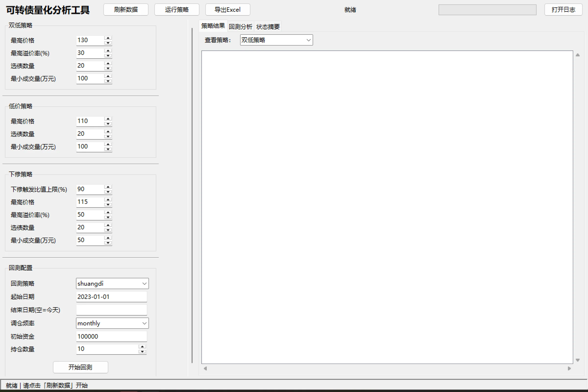Decrease 低价策略 选债数量 with down arrow
Image resolution: width=588 pixels, height=392 pixels.
click(x=108, y=136)
